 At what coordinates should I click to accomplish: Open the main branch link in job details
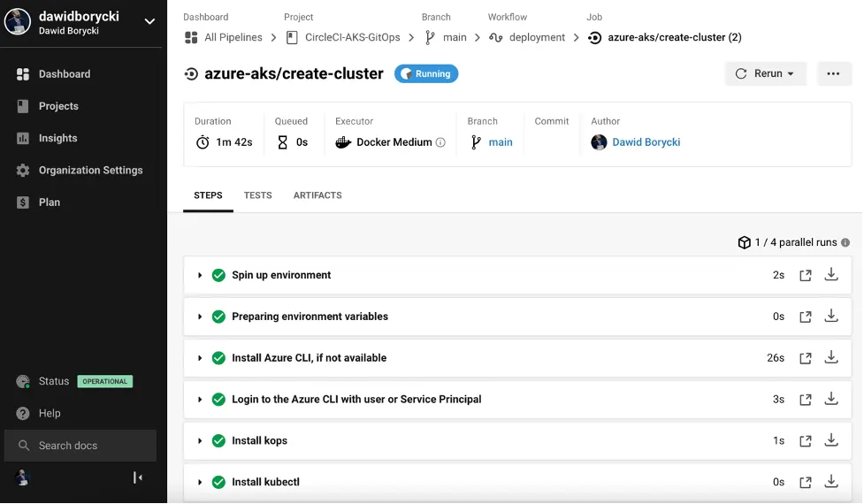click(501, 142)
